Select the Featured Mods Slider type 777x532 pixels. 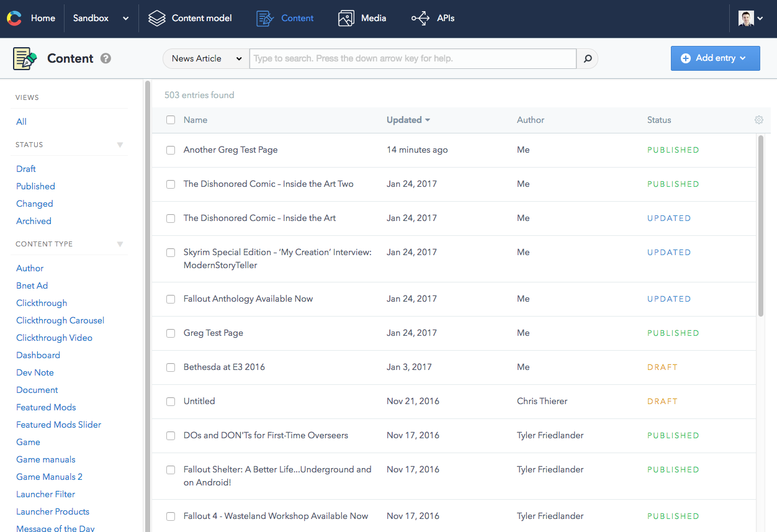pyautogui.click(x=59, y=425)
